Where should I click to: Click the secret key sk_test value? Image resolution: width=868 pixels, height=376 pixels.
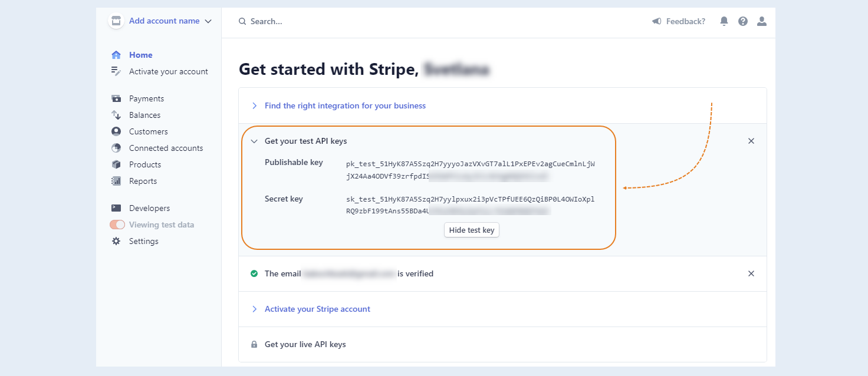coord(471,205)
